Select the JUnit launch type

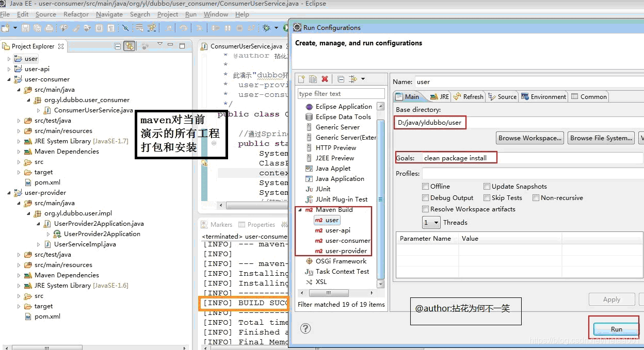pos(318,189)
